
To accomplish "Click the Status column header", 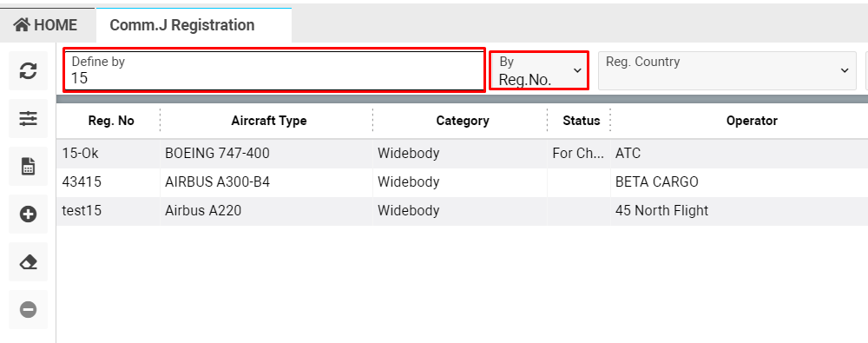I will click(x=582, y=121).
